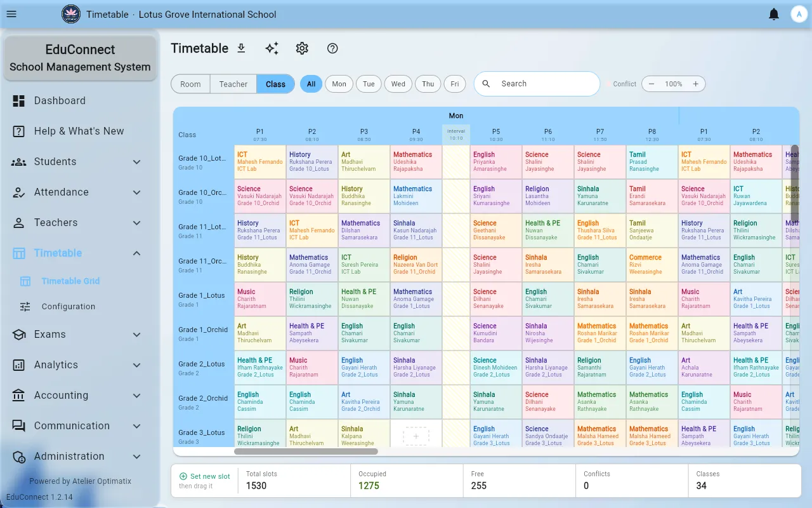Expand the Students sidebar section
The width and height of the screenshot is (812, 508).
point(136,162)
